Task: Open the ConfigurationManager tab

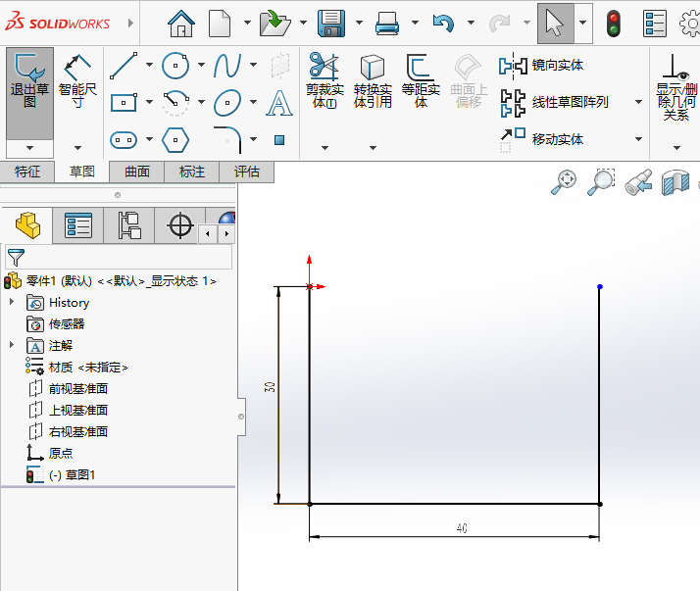Action: pos(129,225)
